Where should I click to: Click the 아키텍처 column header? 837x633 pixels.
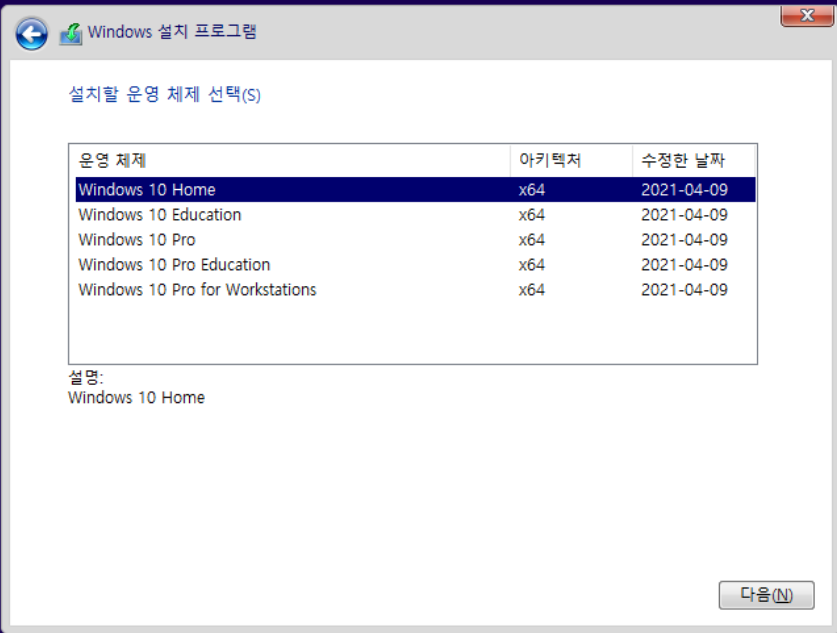click(571, 160)
